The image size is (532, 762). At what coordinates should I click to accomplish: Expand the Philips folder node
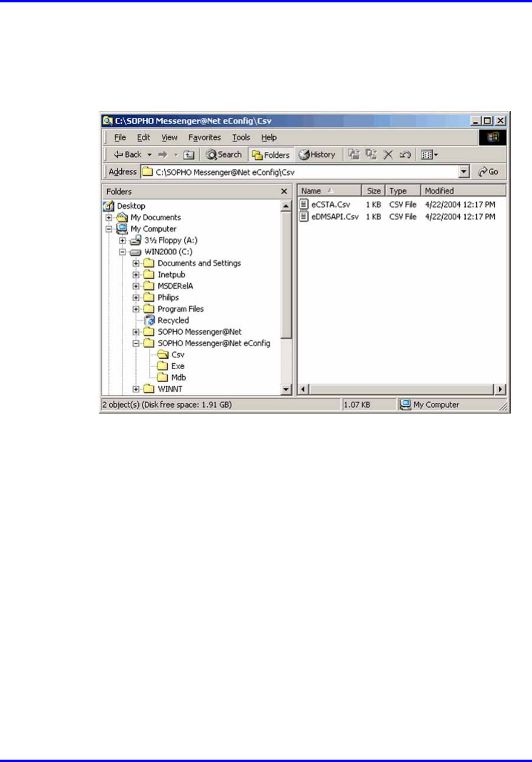tap(137, 298)
